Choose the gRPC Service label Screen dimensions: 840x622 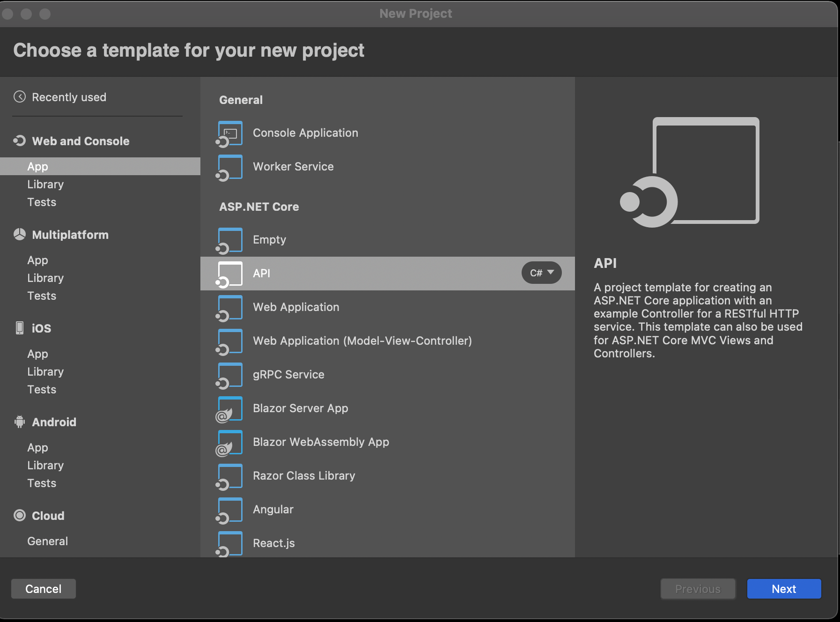tap(288, 375)
